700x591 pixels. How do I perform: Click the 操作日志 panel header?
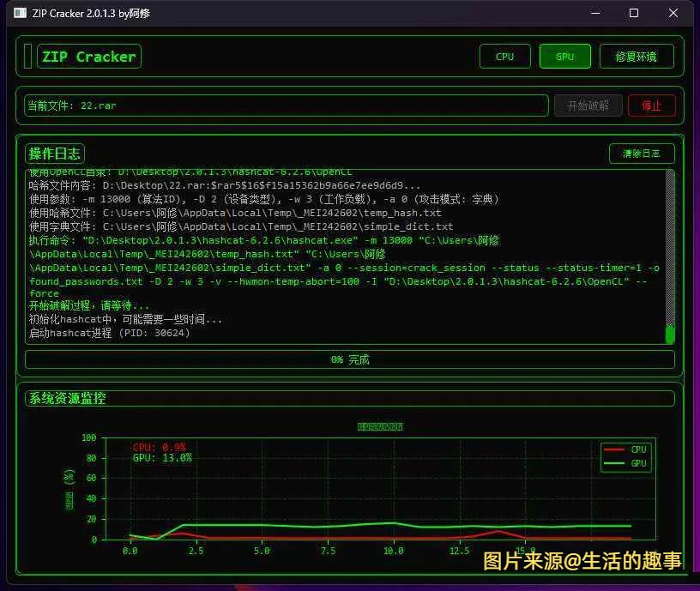(54, 154)
